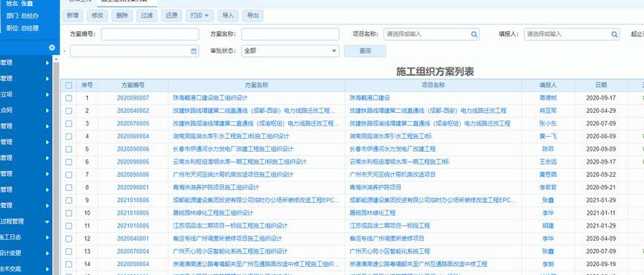Focus the 方案编号 input field
Viewport: 644px width, 275px height.
[x=150, y=34]
